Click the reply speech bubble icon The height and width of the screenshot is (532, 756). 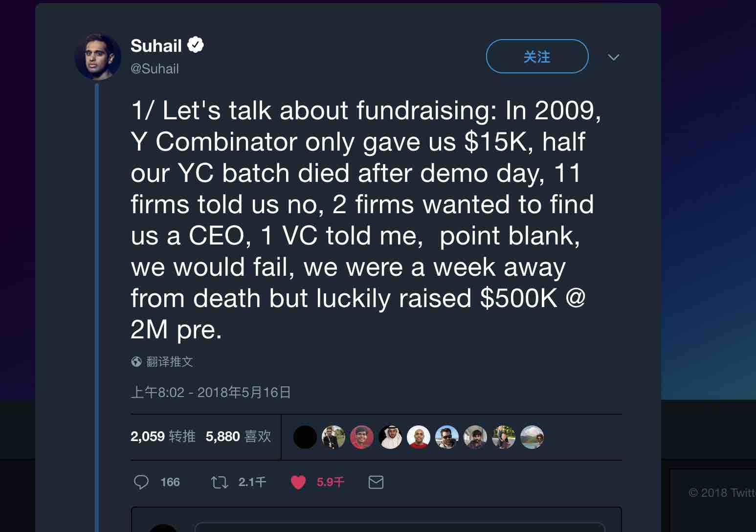tap(141, 482)
